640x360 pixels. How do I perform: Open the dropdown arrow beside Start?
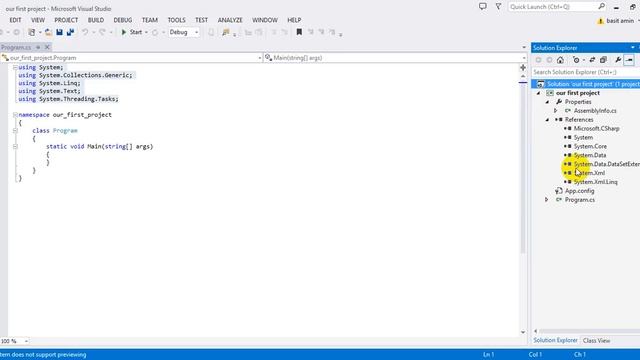click(146, 32)
